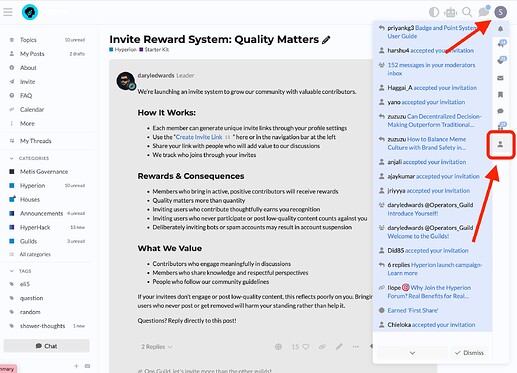This screenshot has width=517, height=373.
Task: Toggle the dark/light theme icon
Action: pos(434,12)
